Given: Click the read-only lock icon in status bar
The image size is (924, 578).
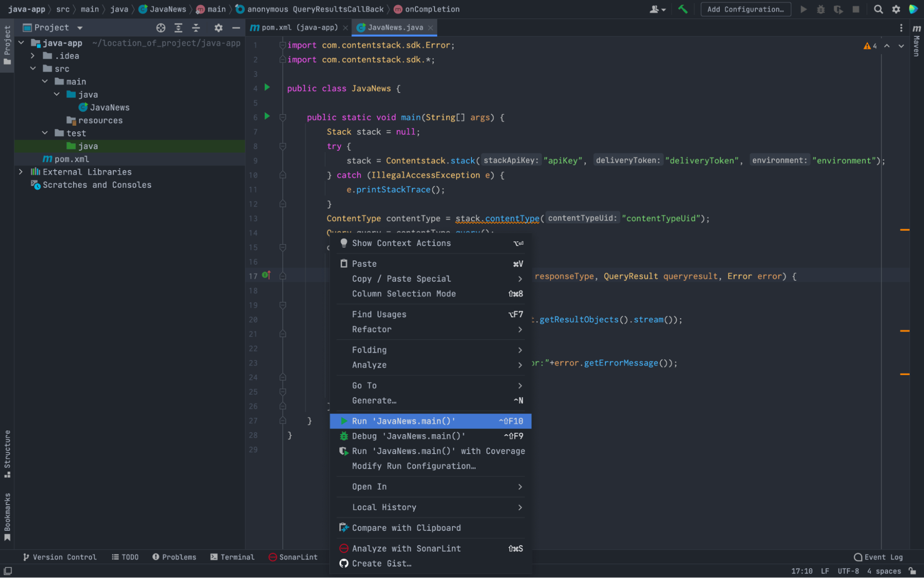Looking at the screenshot, I should click(912, 571).
